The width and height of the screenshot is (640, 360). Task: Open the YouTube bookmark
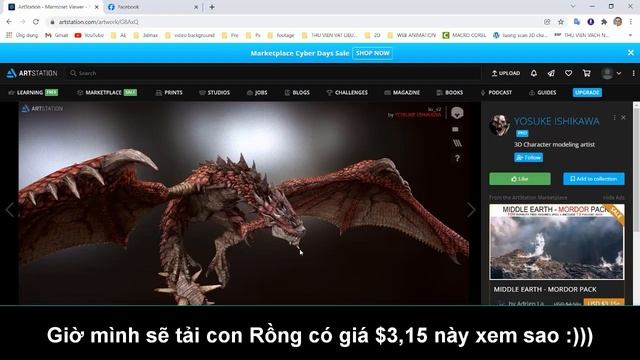tap(89, 36)
